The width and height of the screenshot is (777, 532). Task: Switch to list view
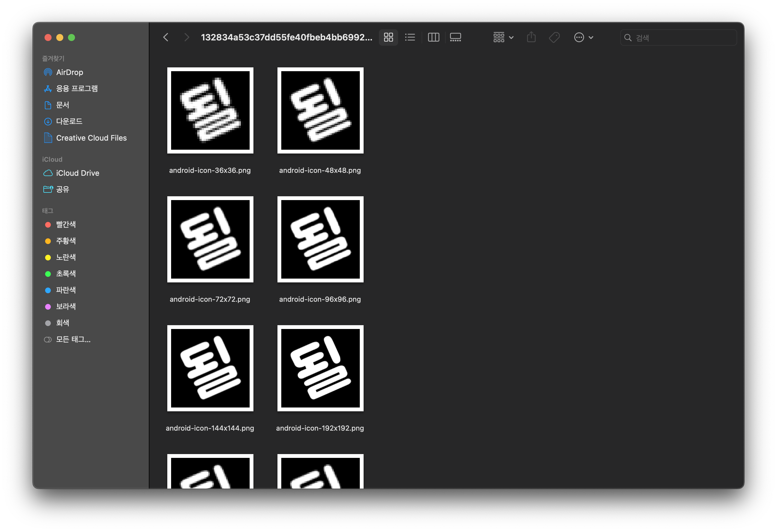pyautogui.click(x=410, y=37)
